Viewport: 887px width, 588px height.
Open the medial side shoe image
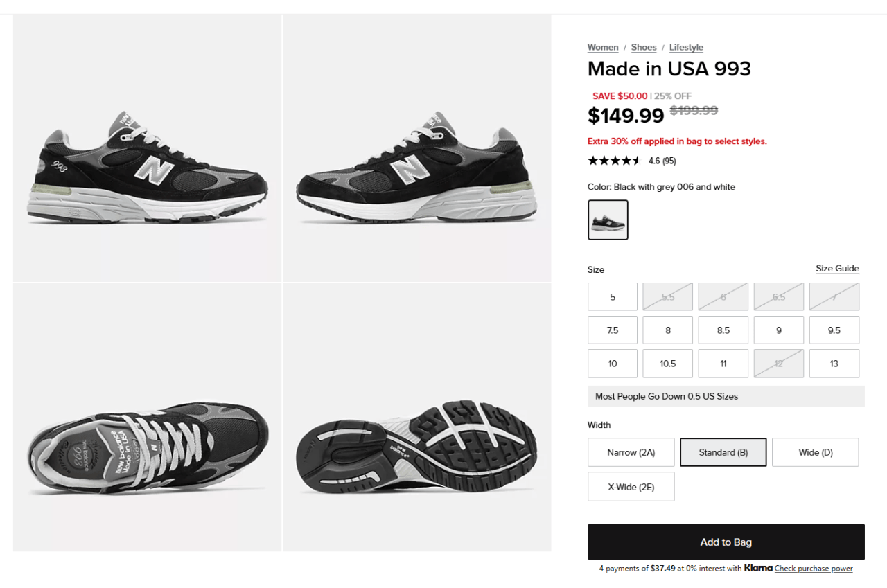417,148
